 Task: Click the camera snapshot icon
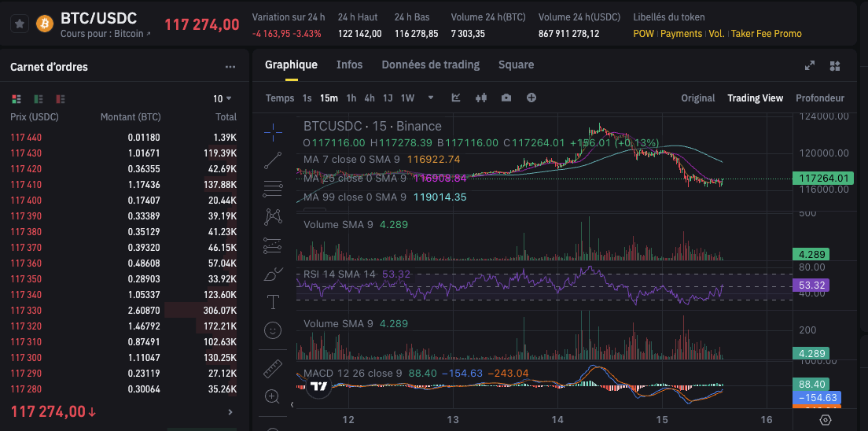coord(506,98)
